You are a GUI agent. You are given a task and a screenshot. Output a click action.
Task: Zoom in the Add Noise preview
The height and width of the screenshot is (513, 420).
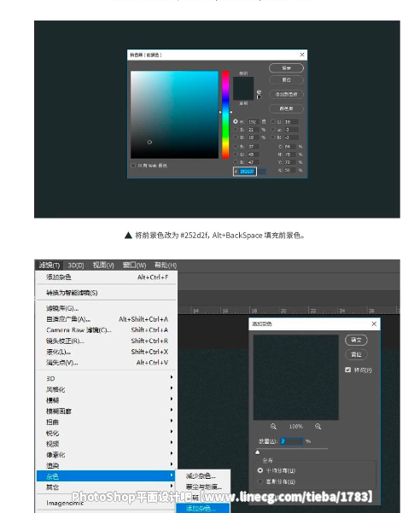coord(318,426)
